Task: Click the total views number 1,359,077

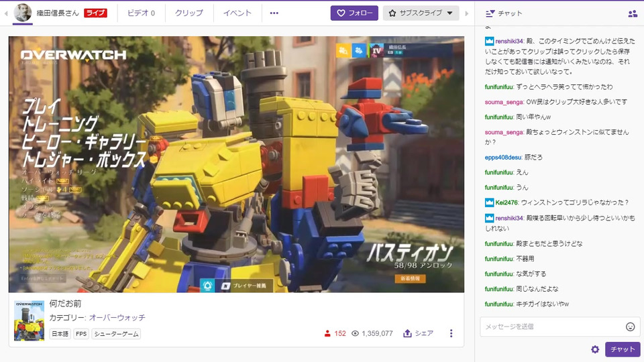Action: [x=377, y=333]
